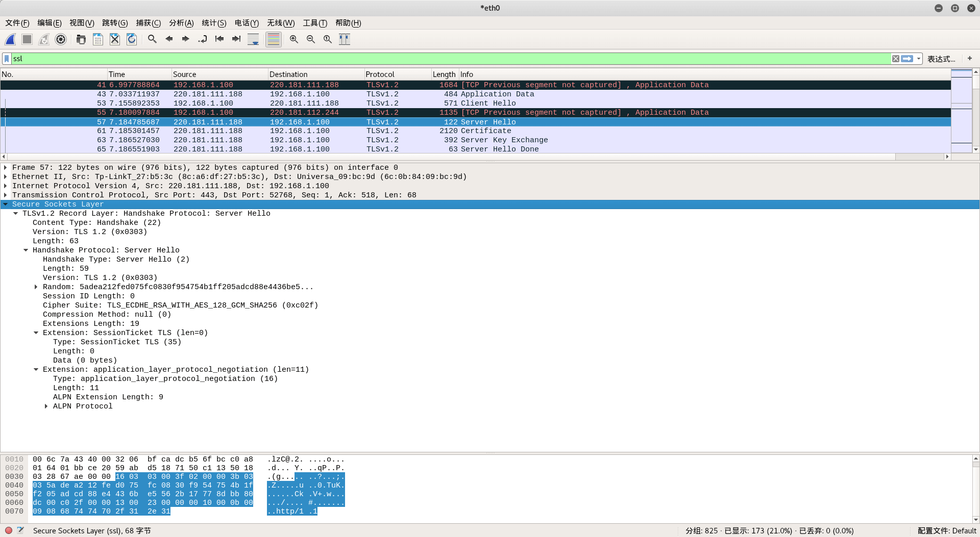The height and width of the screenshot is (537, 980).
Task: Open a capture file
Action: tap(81, 39)
